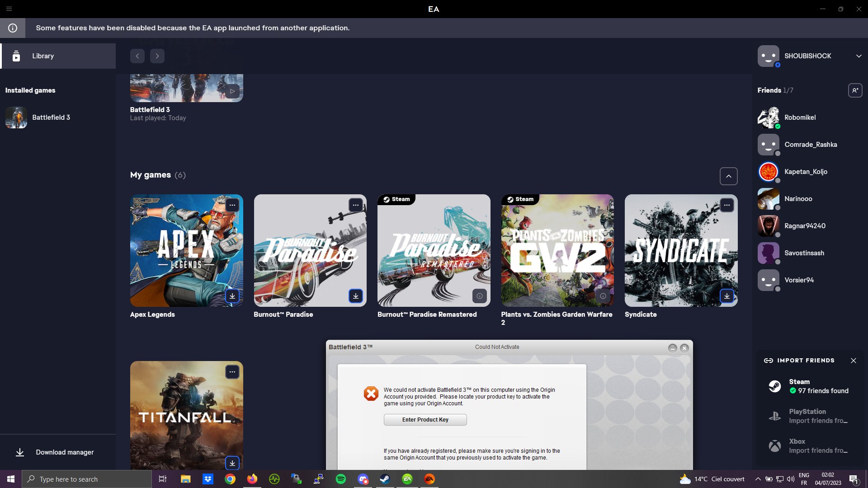Select Battlefield 3 in Installed games list

(58, 117)
